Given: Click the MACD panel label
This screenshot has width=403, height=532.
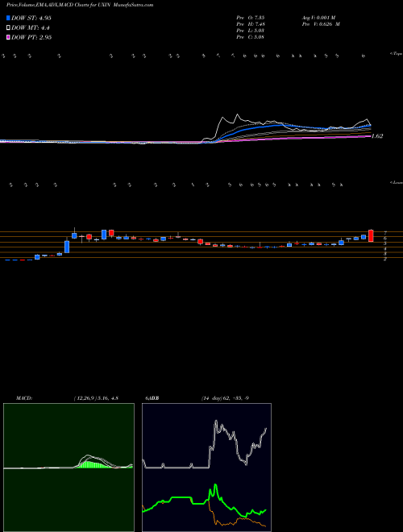Looking at the screenshot, I should 24,398.
